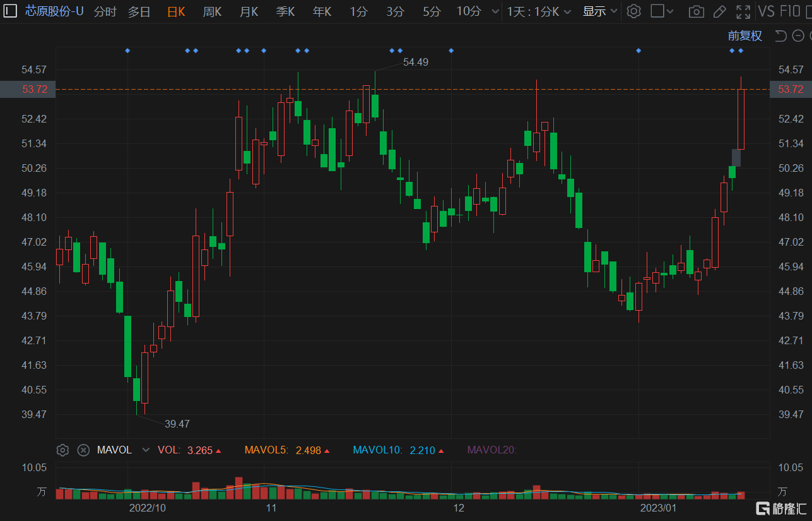The width and height of the screenshot is (812, 521).
Task: Click the 54.49 high price annotation
Action: tap(416, 62)
